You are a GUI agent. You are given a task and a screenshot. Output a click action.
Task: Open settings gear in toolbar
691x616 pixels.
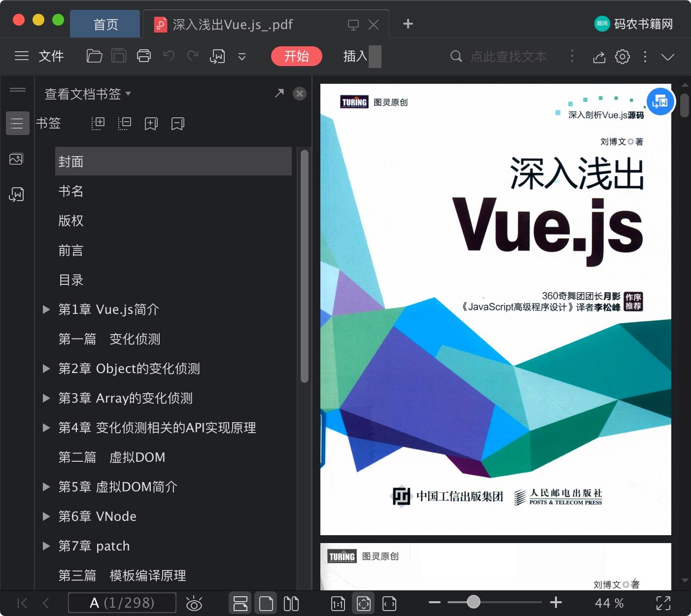click(x=622, y=57)
